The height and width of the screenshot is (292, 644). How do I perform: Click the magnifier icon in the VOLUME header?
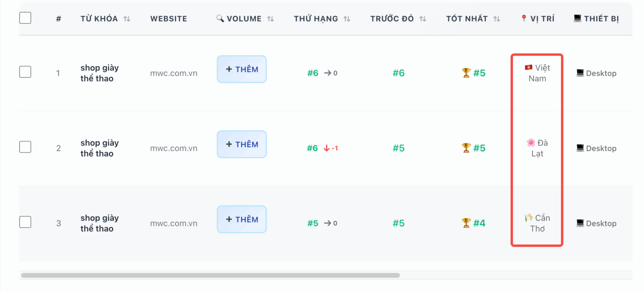(219, 18)
